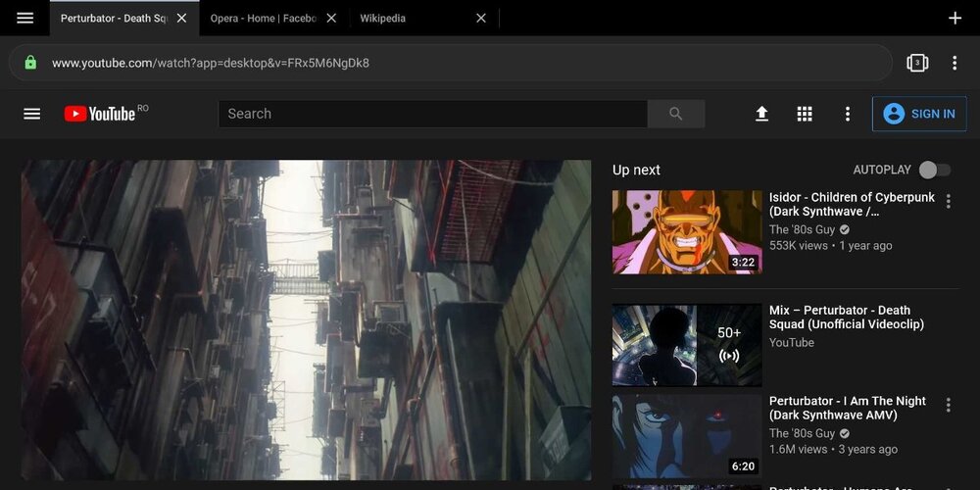Viewport: 980px width, 490px height.
Task: Open the browser tab switcher icon
Action: tap(917, 63)
